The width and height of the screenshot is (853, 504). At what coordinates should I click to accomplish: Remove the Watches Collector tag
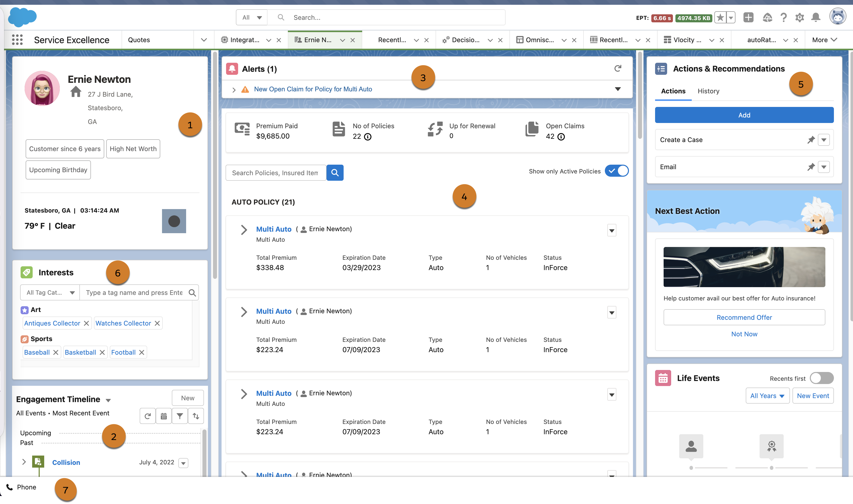pos(157,323)
